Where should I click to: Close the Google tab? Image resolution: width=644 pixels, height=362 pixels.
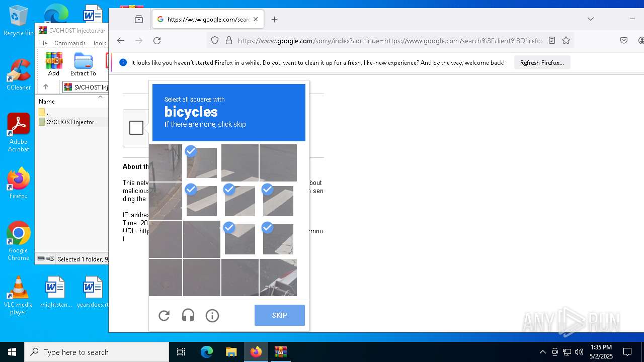256,20
